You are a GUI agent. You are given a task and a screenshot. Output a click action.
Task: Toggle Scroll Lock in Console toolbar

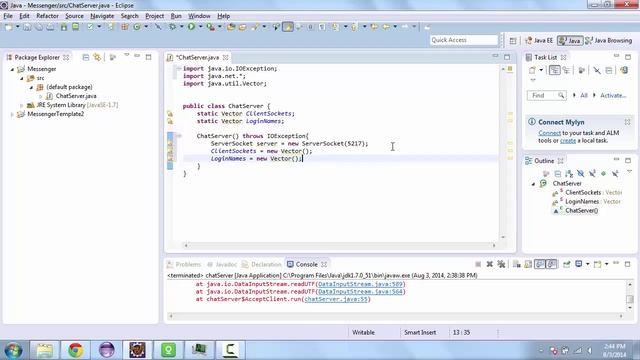click(528, 264)
